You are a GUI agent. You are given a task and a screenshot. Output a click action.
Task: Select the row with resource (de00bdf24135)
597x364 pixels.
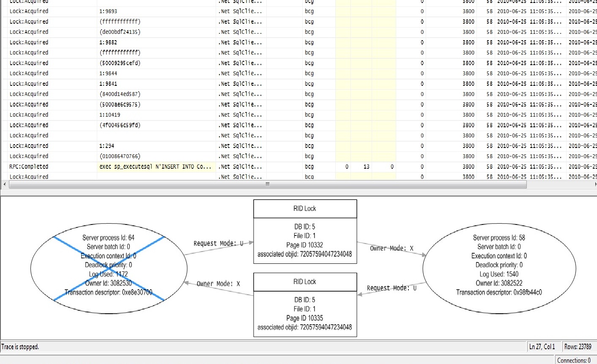coord(120,32)
